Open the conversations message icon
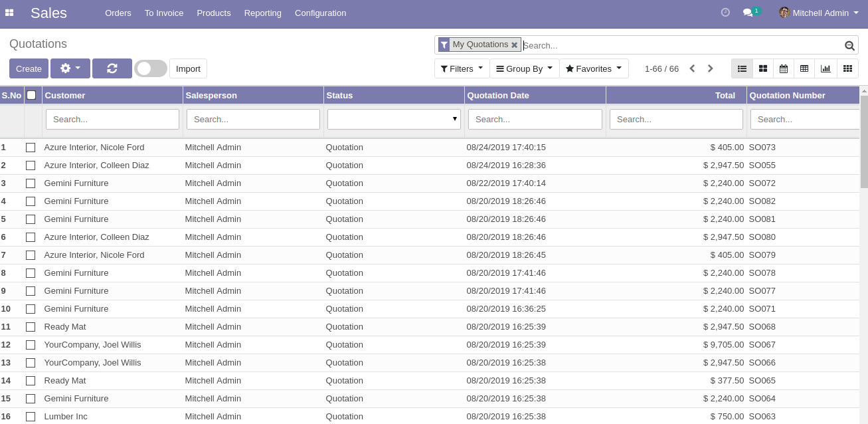The height and width of the screenshot is (424, 868). click(748, 13)
